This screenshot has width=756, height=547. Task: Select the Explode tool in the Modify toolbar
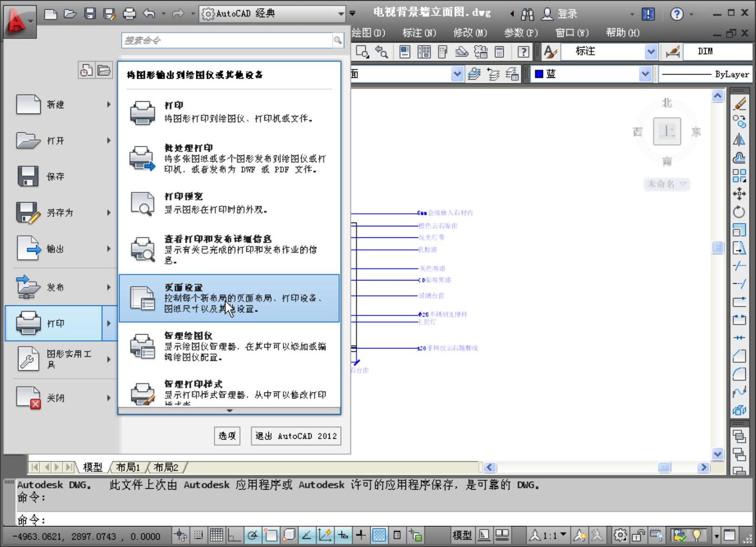[x=739, y=410]
